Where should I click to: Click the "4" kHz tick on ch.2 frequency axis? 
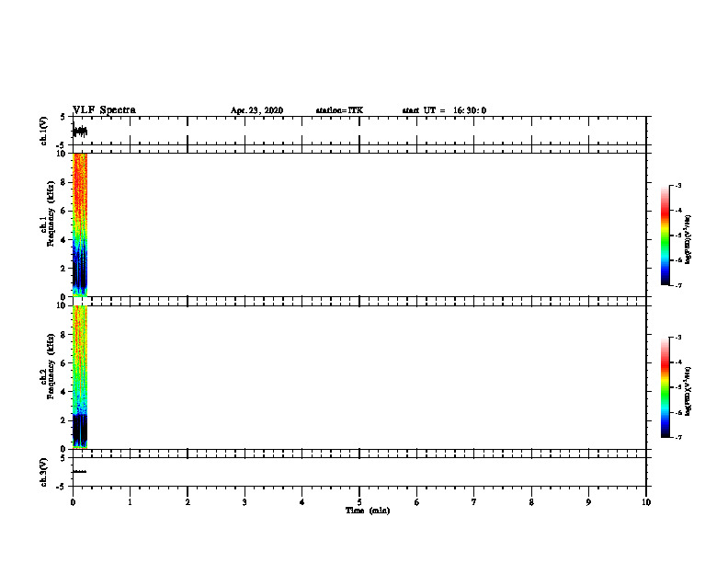click(x=63, y=392)
